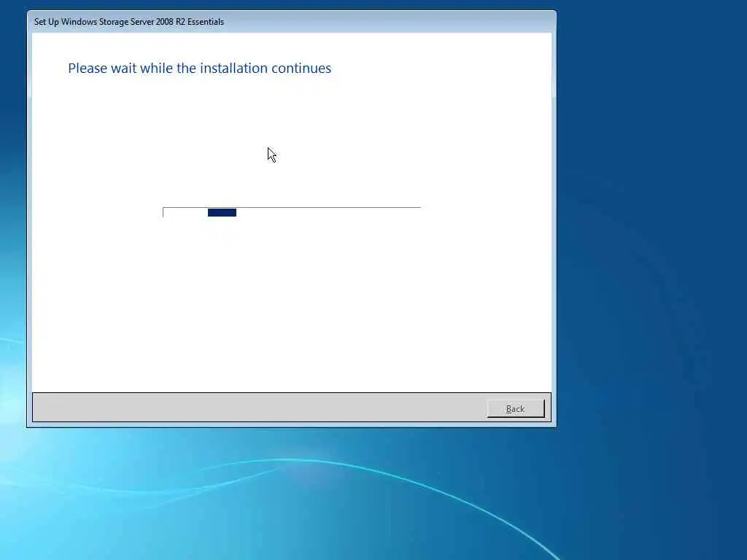Click the installation progress bar
The image size is (747, 560).
pyautogui.click(x=292, y=212)
